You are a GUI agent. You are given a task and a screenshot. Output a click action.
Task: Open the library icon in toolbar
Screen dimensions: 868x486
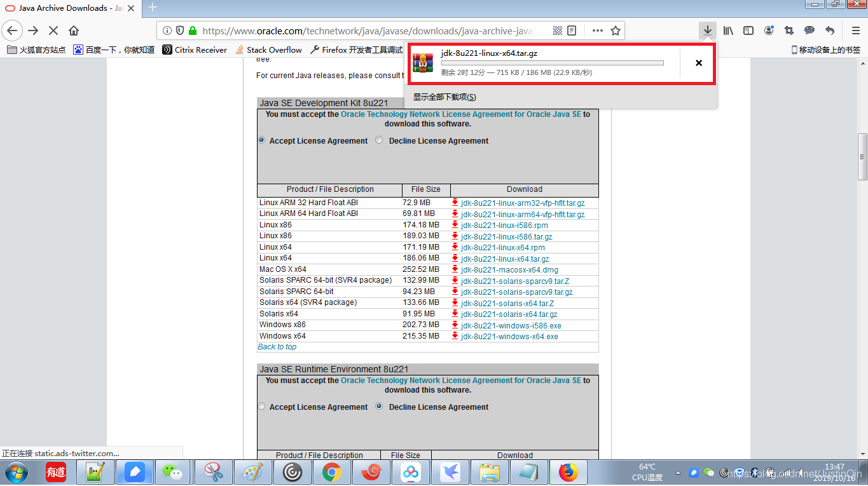tap(728, 30)
